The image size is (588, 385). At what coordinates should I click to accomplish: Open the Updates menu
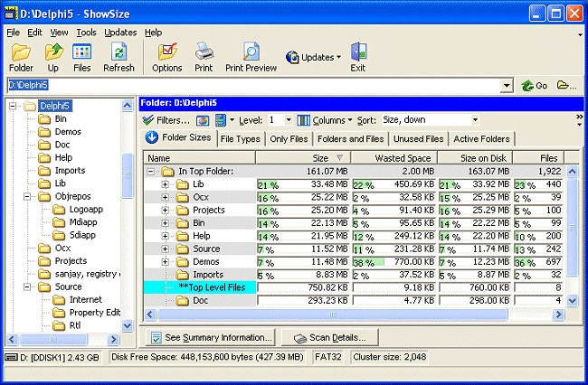click(120, 33)
